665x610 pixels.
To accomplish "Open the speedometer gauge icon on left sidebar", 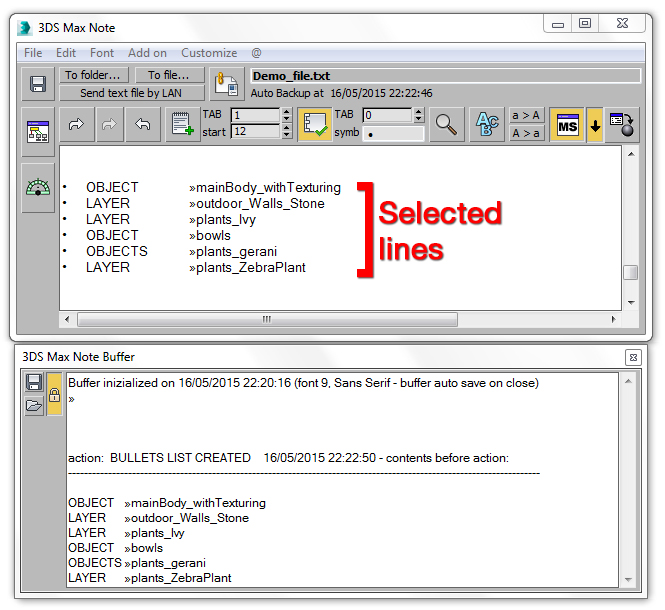I will (38, 187).
